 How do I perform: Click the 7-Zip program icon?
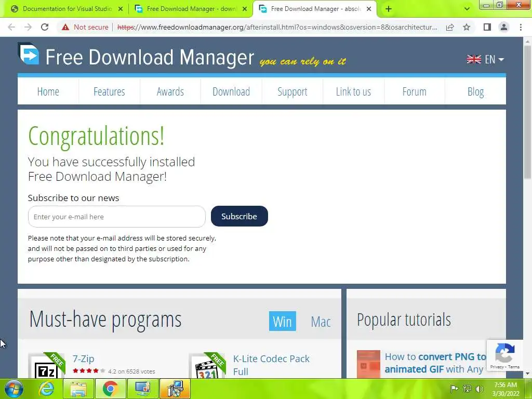(47, 366)
